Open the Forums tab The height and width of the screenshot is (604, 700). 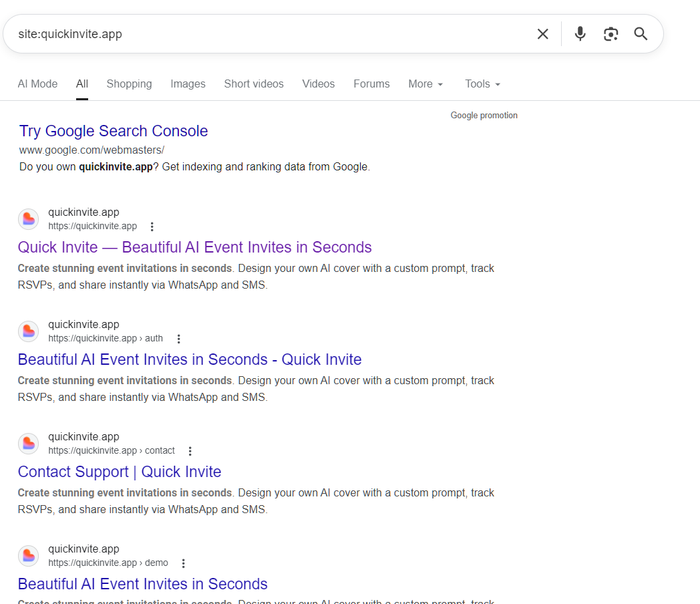(371, 84)
